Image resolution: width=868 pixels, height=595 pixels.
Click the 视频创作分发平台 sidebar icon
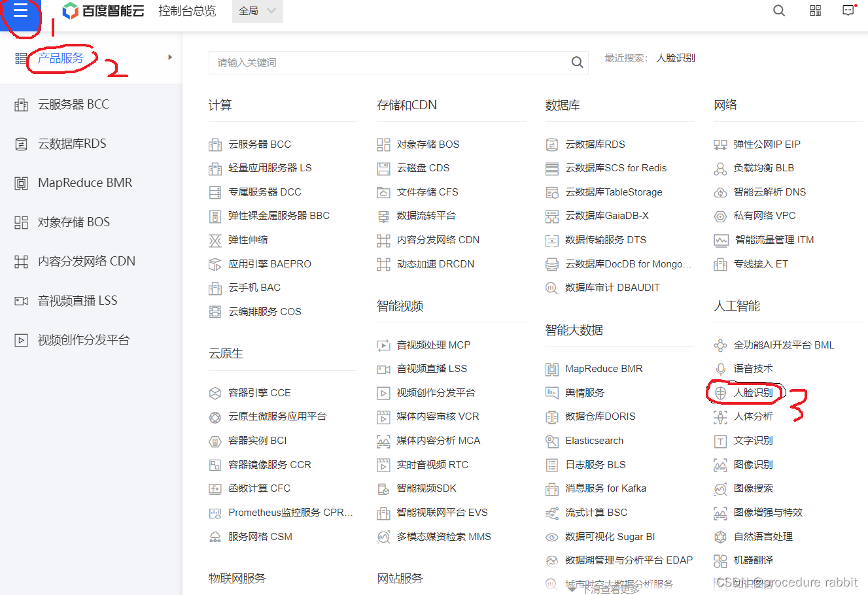coord(22,340)
